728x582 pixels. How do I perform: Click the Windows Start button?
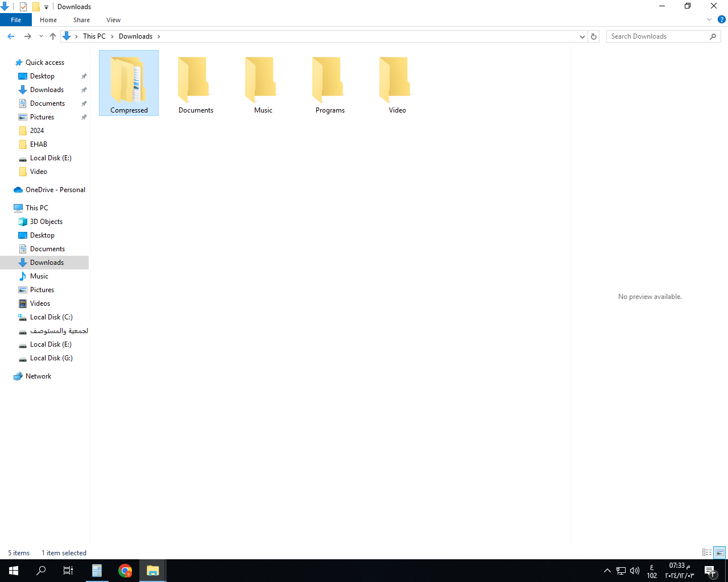pos(14,570)
